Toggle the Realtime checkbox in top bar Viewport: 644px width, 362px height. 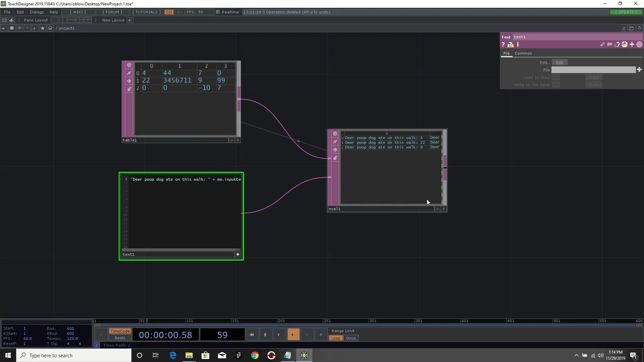point(218,12)
